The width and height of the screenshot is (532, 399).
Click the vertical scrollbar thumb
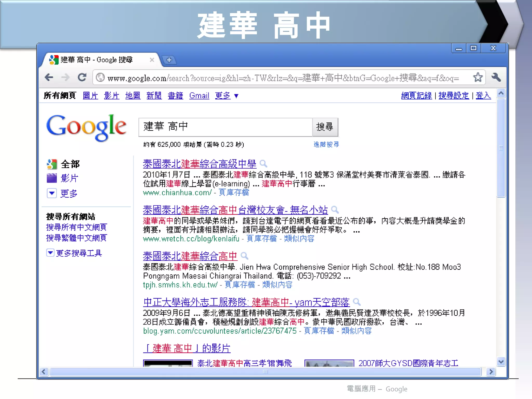pos(501,148)
